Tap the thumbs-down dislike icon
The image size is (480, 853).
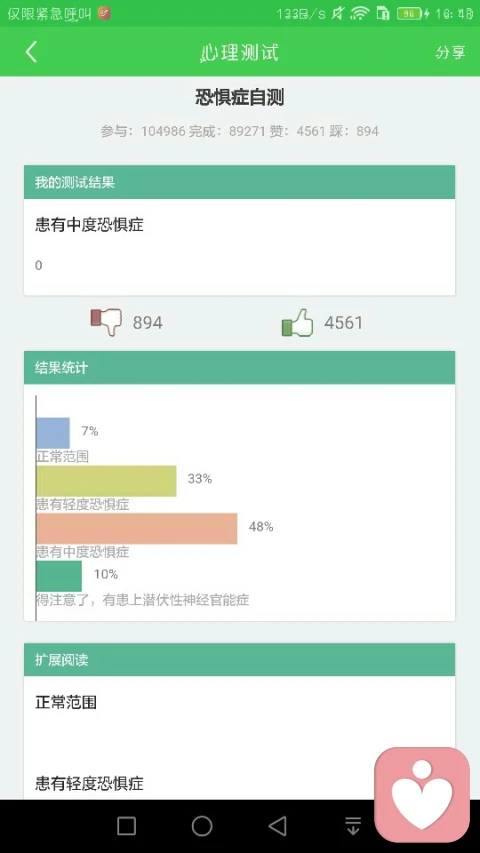(106, 322)
